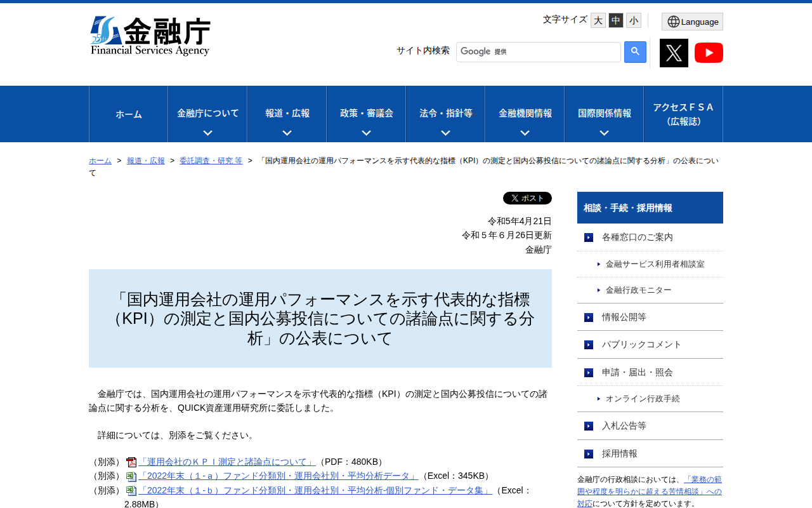Expand the 政策・審議会 navigation menu
Viewport: 812px width, 508px height.
tap(365, 114)
